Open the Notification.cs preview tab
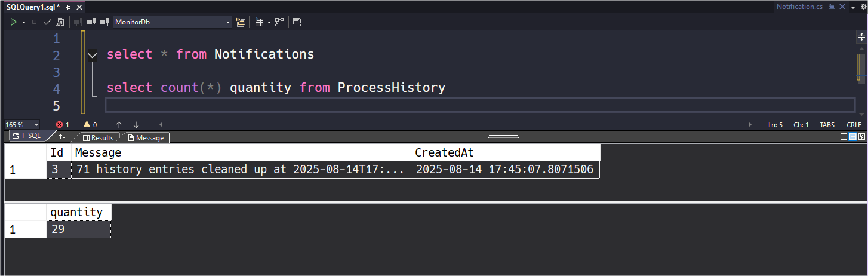Viewport: 868px width, 276px height. tap(799, 6)
